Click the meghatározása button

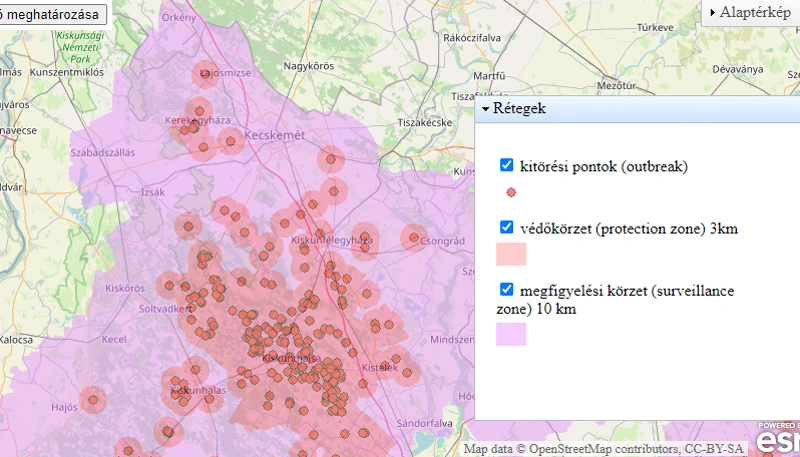point(53,14)
